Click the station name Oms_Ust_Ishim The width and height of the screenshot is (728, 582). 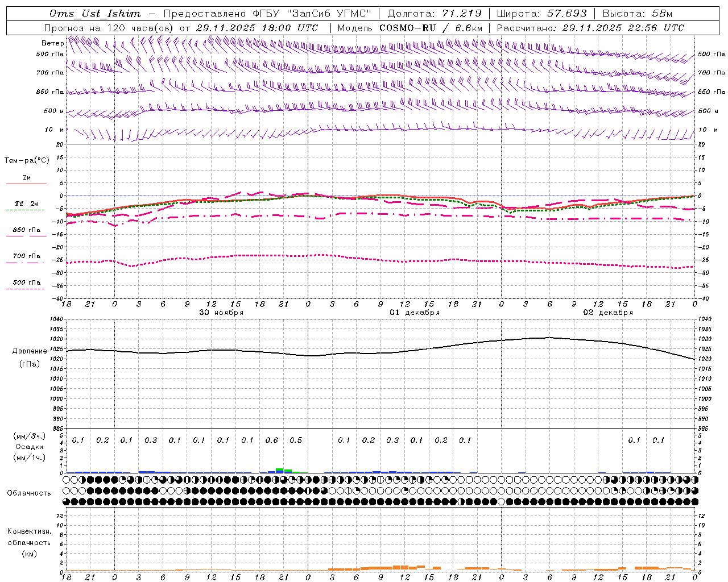95,14
